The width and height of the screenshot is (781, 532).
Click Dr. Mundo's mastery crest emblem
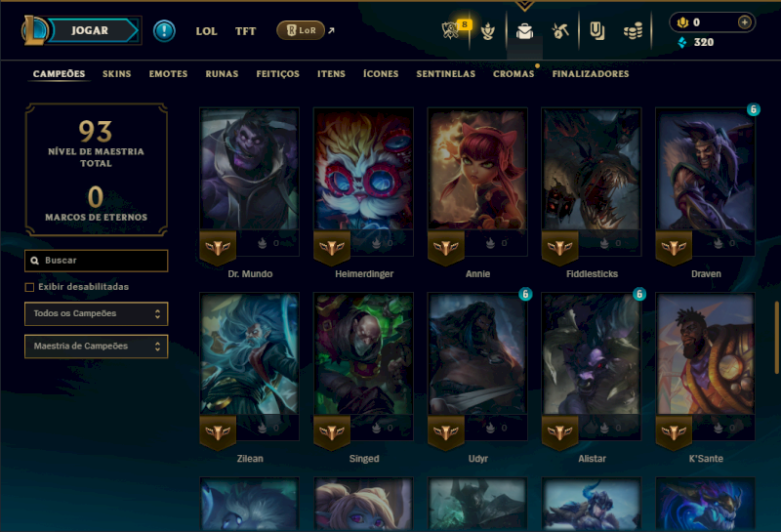(218, 247)
